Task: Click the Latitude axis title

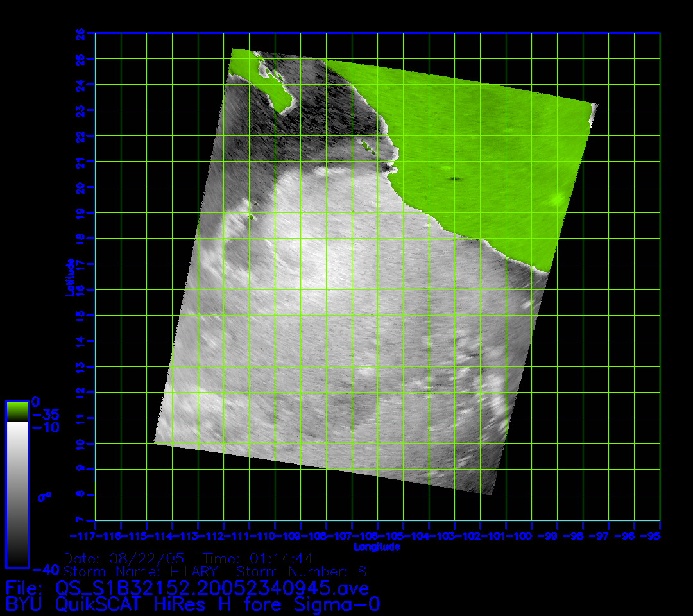Action: 68,277
